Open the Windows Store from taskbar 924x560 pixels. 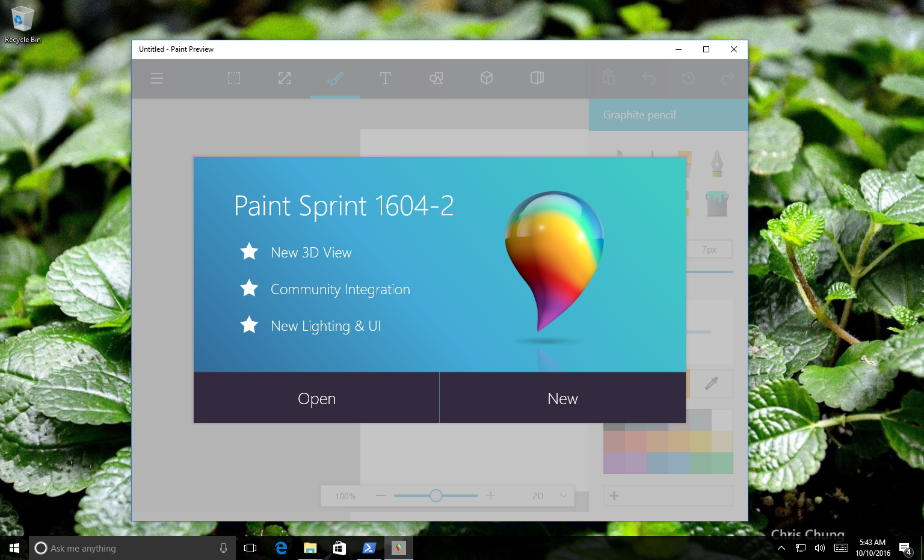pos(339,548)
